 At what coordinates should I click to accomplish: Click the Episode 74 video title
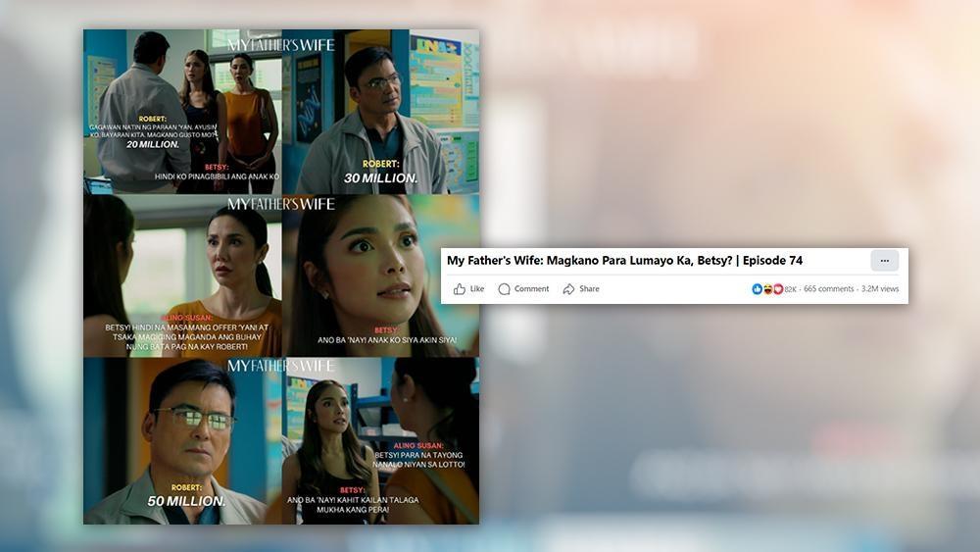624,261
